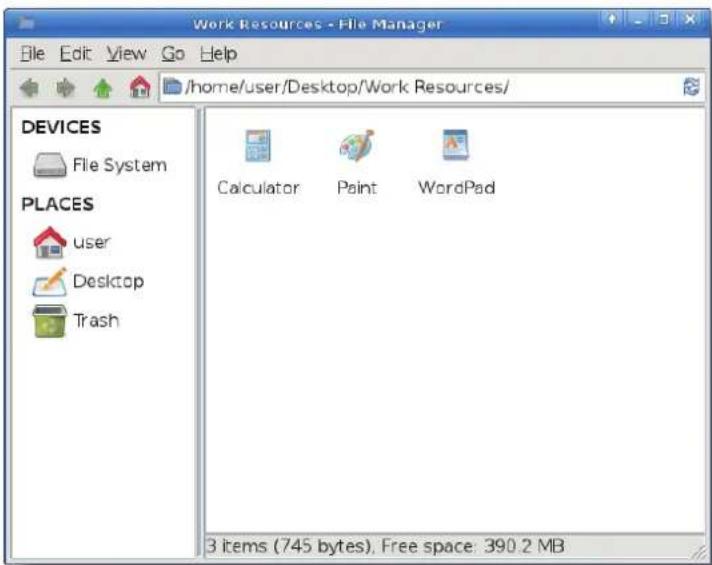Click the File System drive icon

[49, 165]
